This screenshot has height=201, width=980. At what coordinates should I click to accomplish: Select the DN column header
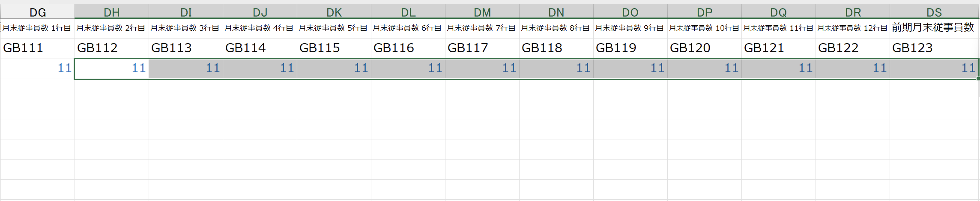coord(556,12)
